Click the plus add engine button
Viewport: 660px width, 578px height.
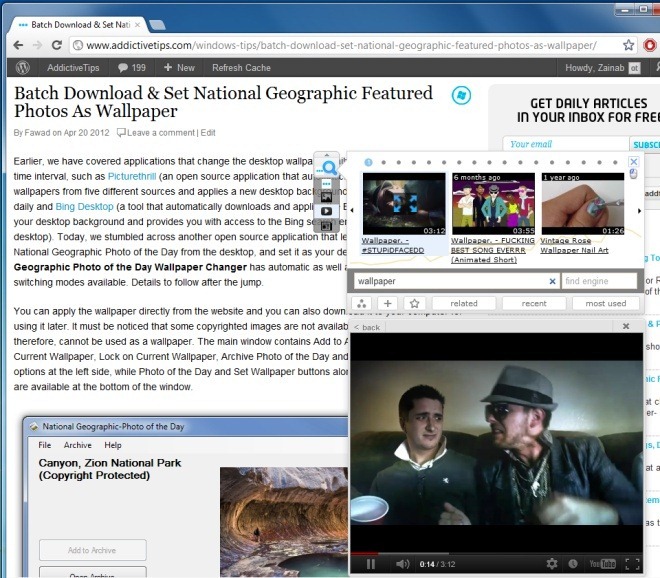[x=388, y=304]
